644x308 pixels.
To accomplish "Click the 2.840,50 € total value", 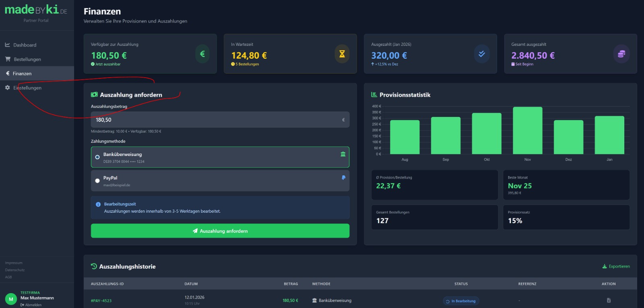I will pos(533,55).
